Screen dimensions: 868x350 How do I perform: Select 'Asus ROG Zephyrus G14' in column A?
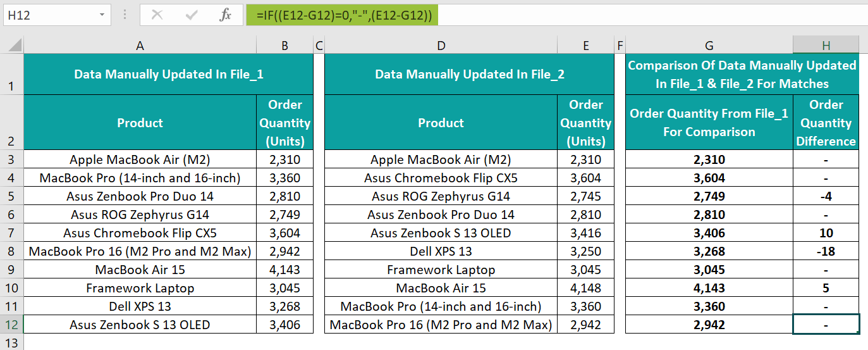pyautogui.click(x=140, y=215)
